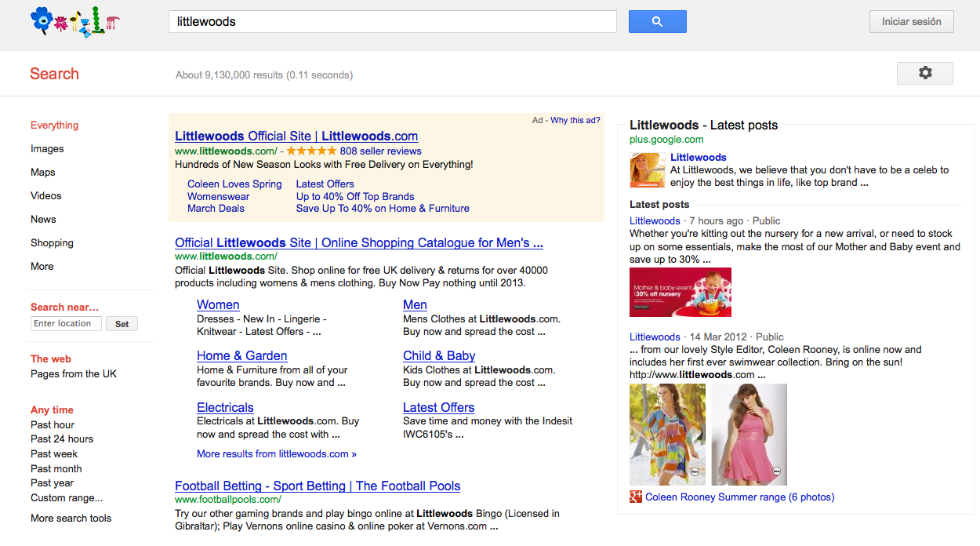
Task: Click the Why this ad? link
Action: pos(575,120)
